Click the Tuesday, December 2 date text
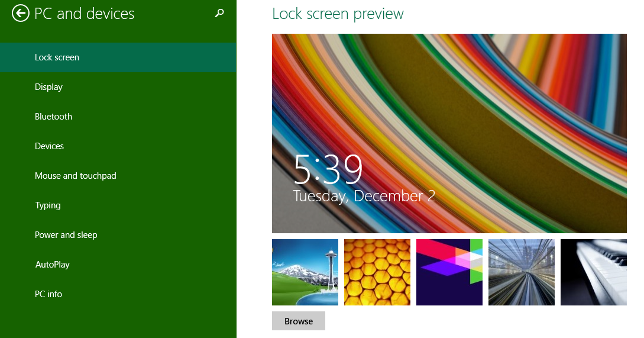 click(364, 196)
